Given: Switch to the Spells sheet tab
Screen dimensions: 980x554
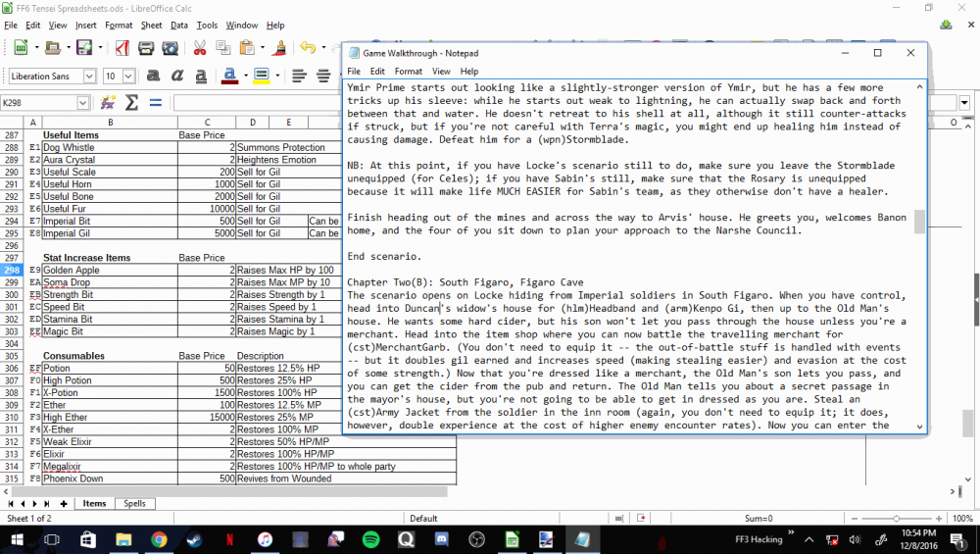Looking at the screenshot, I should 134,503.
